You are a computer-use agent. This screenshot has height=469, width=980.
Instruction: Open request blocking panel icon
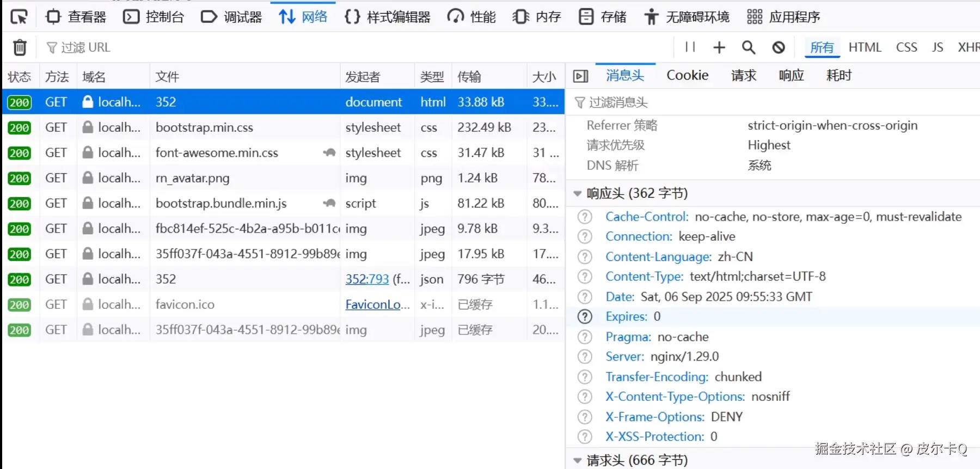coord(779,47)
